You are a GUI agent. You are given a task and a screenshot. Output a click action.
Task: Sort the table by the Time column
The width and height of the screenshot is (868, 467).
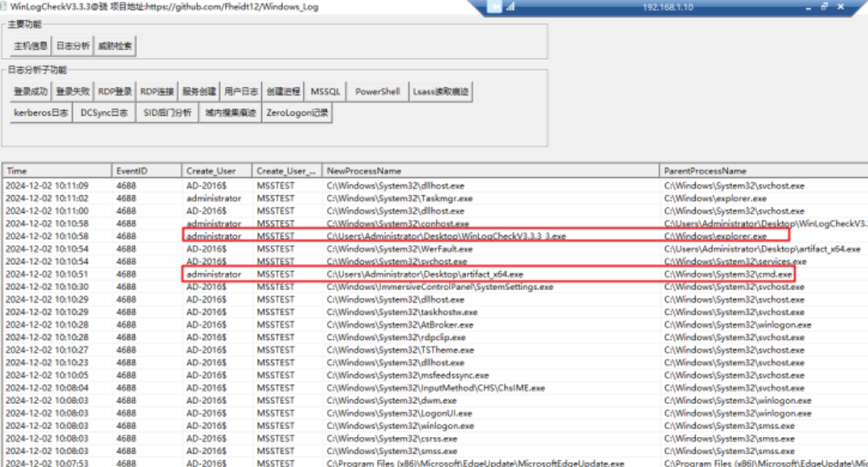[x=57, y=171]
